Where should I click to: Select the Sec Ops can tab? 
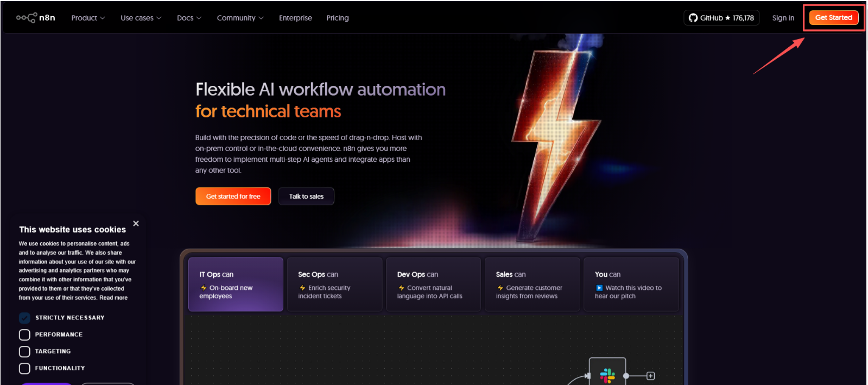click(334, 284)
